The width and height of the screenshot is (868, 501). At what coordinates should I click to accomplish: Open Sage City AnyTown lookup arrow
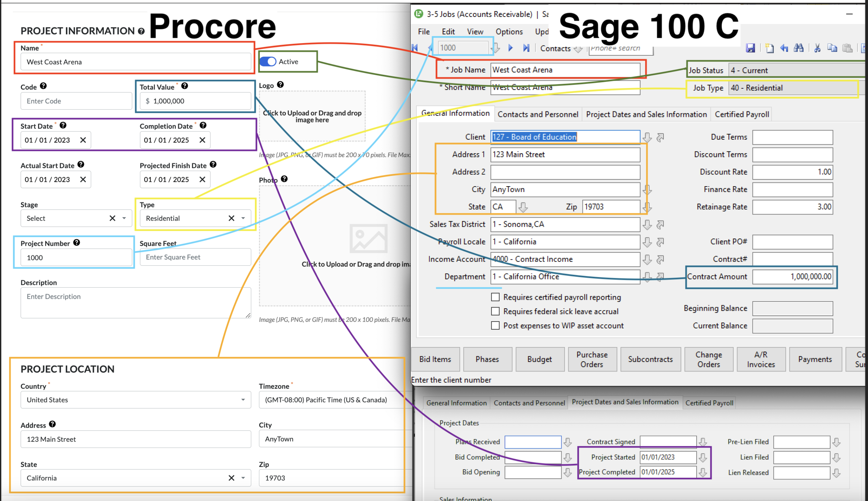(x=647, y=190)
